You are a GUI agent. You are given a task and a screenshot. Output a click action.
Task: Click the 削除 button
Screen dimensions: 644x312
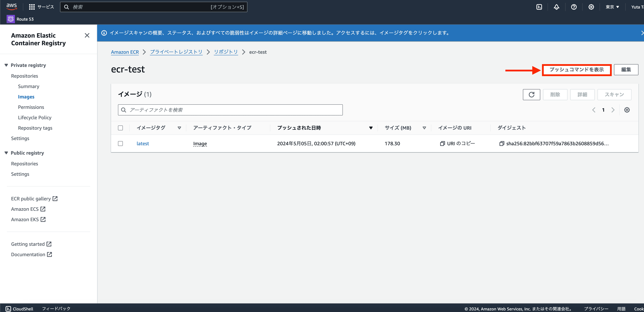point(555,95)
